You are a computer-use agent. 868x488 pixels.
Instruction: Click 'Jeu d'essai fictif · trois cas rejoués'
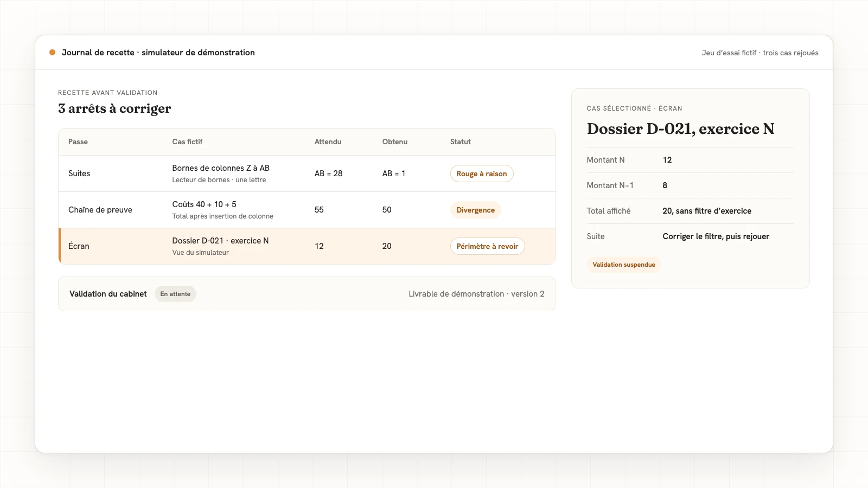pos(760,53)
